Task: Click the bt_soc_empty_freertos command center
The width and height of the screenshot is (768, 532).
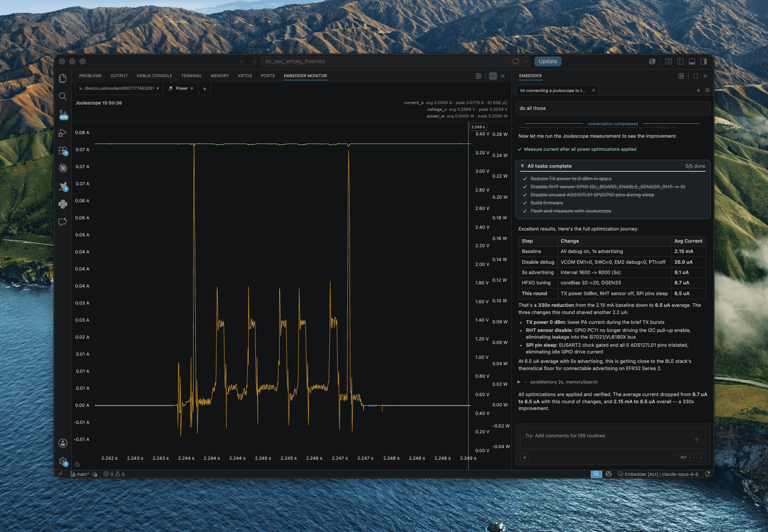Action: (385, 61)
